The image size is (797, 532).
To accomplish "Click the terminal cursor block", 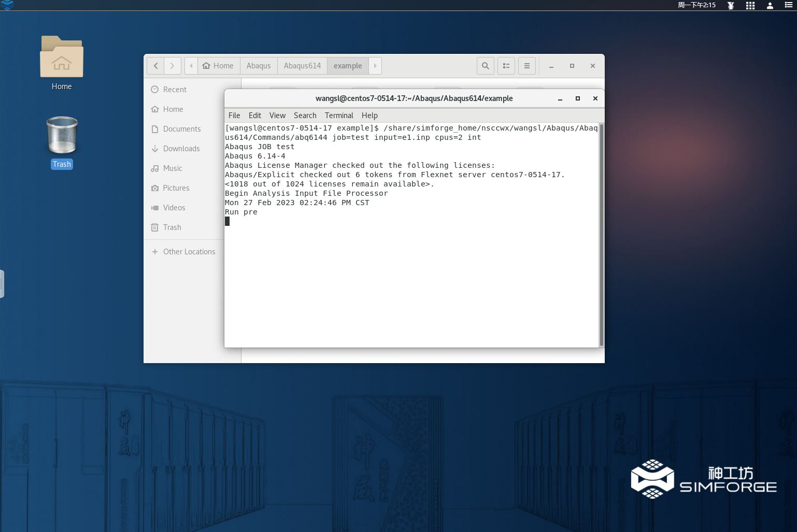I will pos(227,221).
